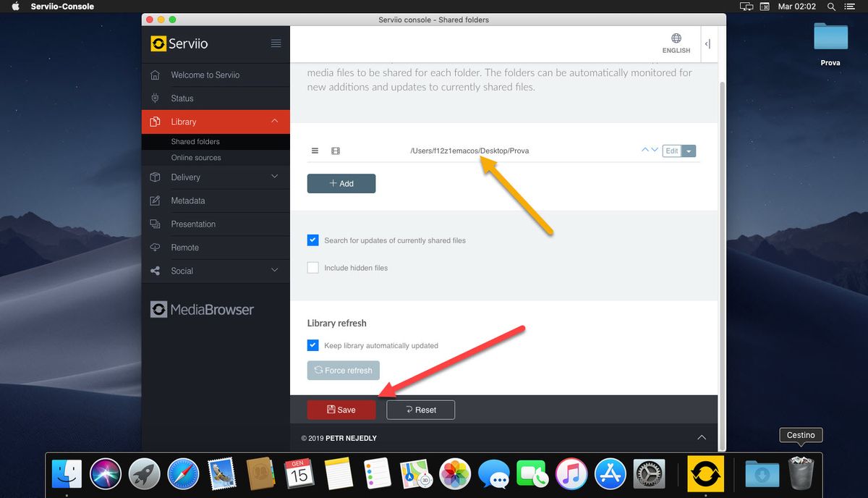
Task: Click the Social share icon in sidebar
Action: [x=155, y=270]
